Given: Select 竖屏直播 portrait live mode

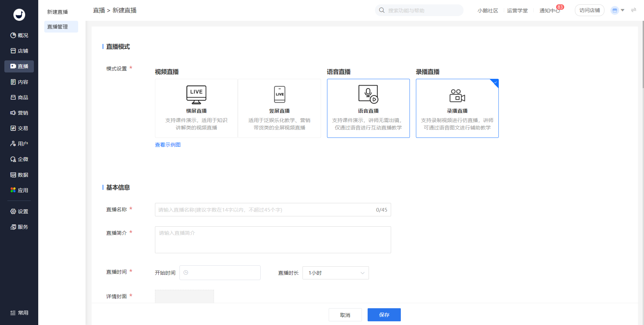Looking at the screenshot, I should point(279,108).
